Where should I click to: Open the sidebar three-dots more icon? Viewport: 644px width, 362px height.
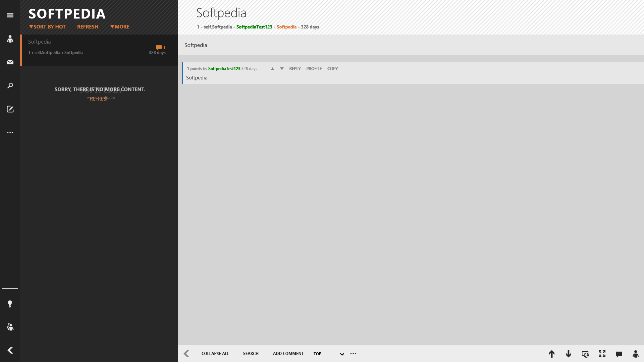click(10, 132)
